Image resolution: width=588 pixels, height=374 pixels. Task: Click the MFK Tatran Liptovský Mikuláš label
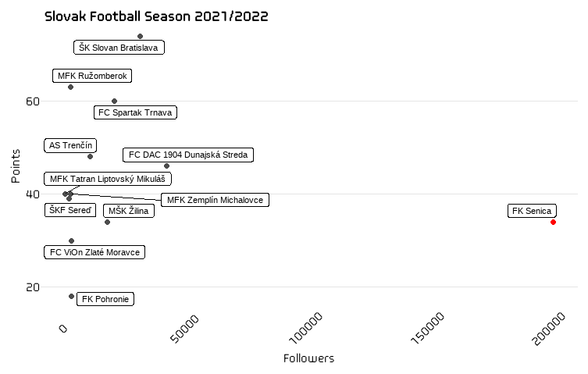coord(108,179)
